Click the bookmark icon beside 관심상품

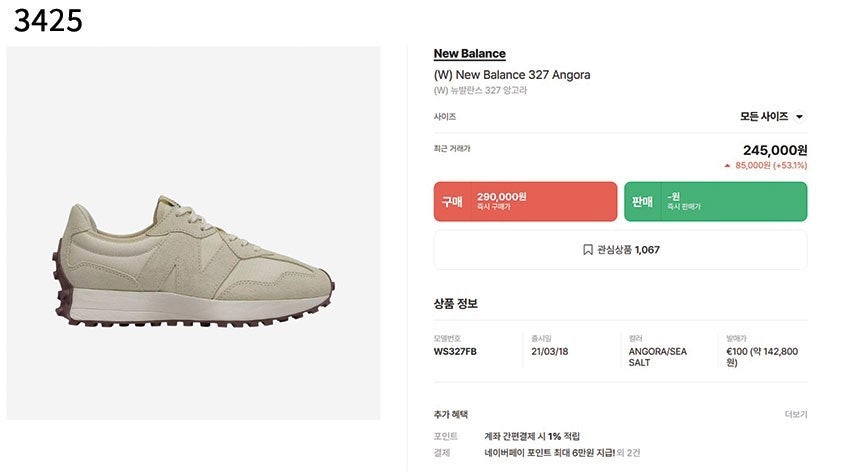588,250
